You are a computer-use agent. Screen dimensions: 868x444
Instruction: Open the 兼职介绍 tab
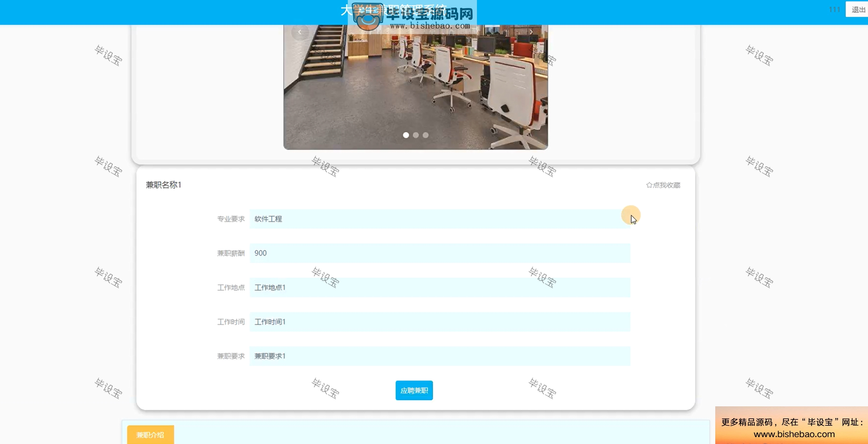pyautogui.click(x=150, y=434)
